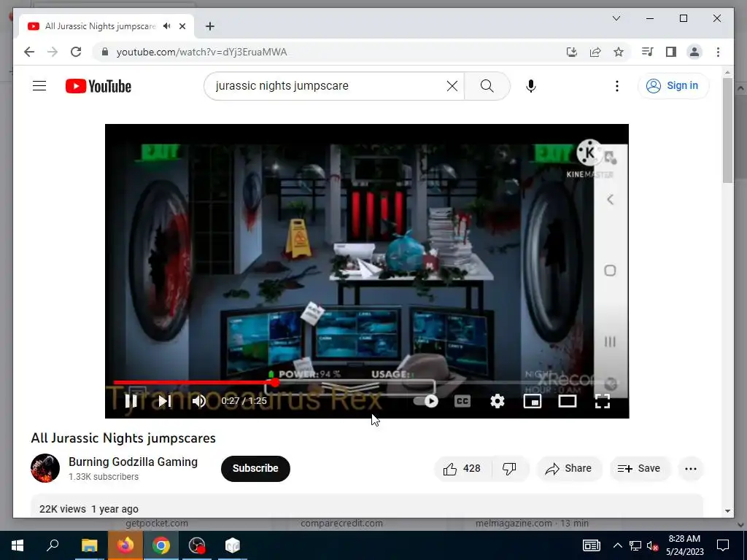This screenshot has width=747, height=560.
Task: Subscribe to Burning Godzilla Gaming
Action: point(255,469)
